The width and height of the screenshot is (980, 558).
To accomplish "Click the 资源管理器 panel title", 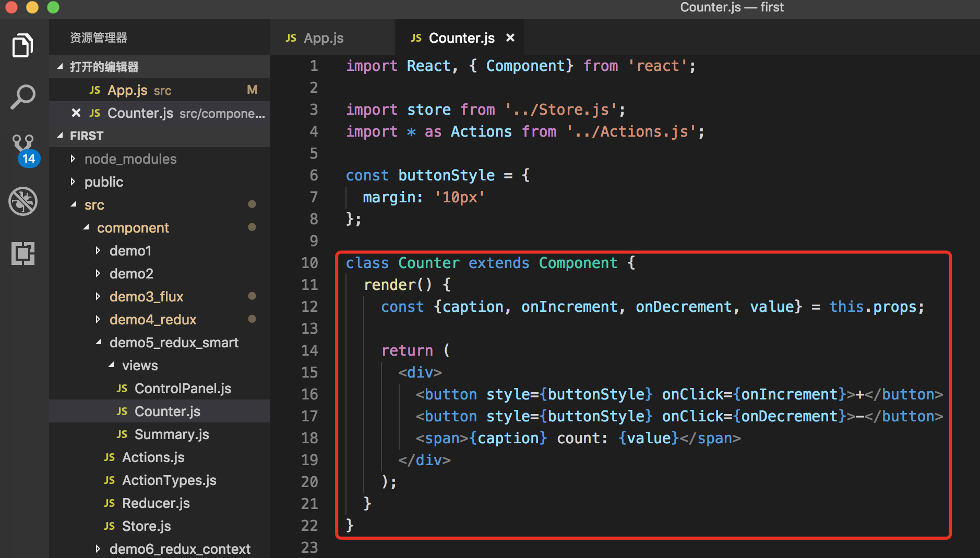I will click(x=99, y=38).
